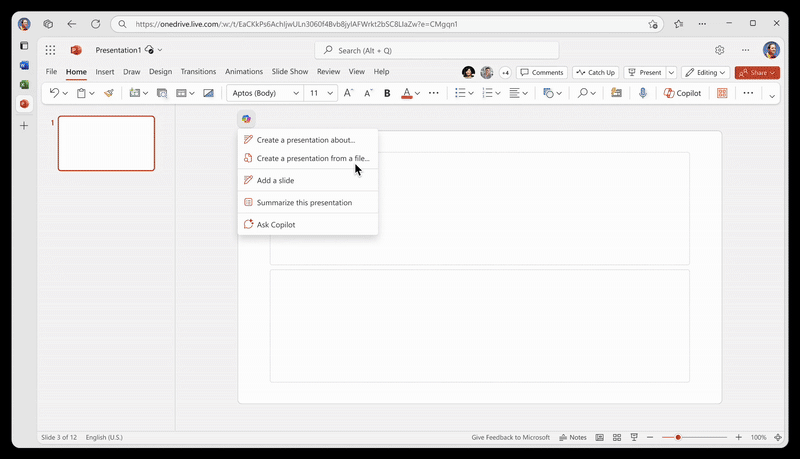800x459 pixels.
Task: Toggle the Notes pane in status bar
Action: 573,437
